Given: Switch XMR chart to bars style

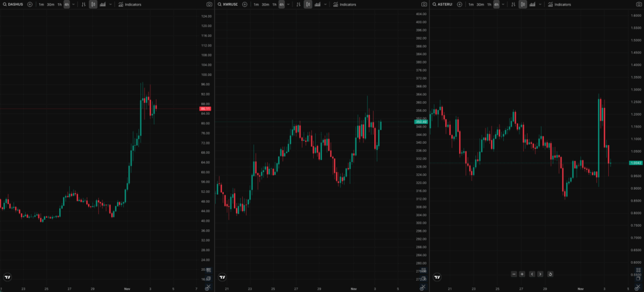Looking at the screenshot, I should [x=298, y=4].
